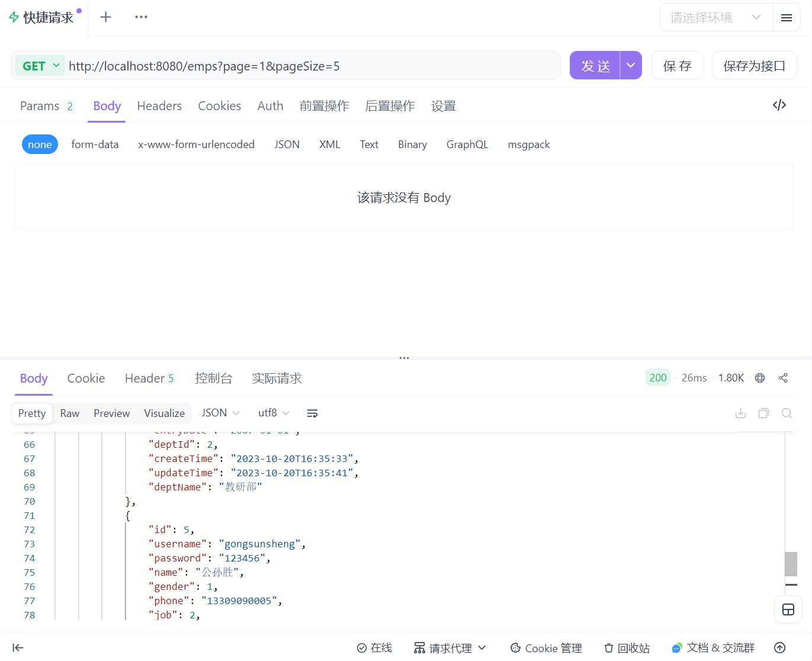This screenshot has width=812, height=661.
Task: Select the GraphQL body type
Action: [x=467, y=145]
